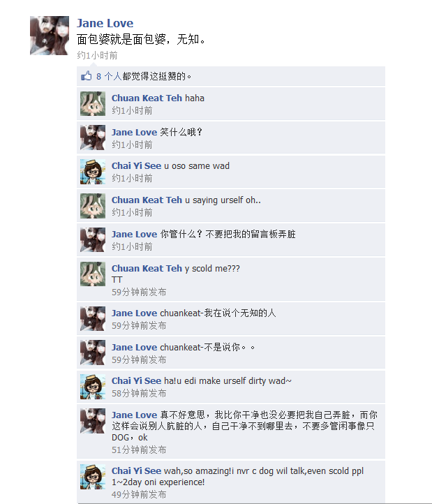Open Chai Yi See's name on 'u oso same wad'
The image size is (432, 504).
136,166
